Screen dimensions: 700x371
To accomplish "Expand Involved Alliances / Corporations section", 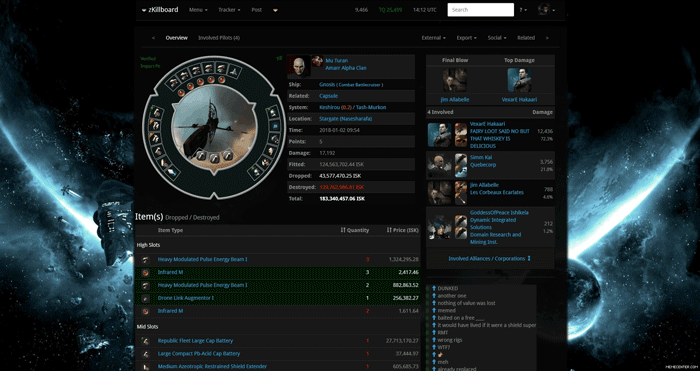I will click(490, 259).
